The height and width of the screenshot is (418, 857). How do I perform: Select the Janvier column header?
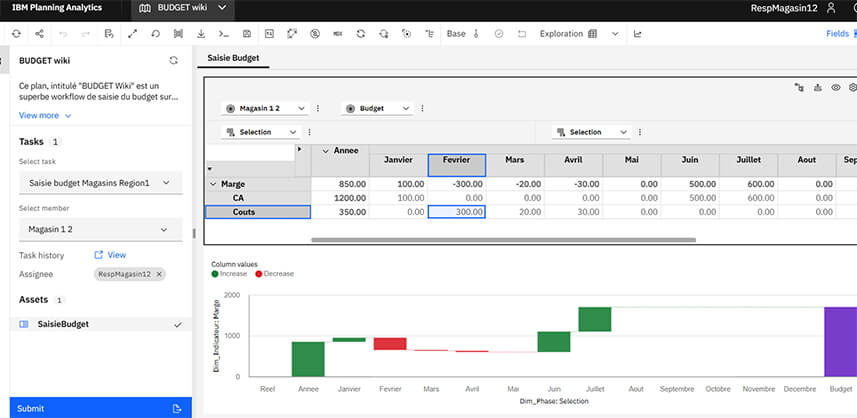tap(398, 165)
